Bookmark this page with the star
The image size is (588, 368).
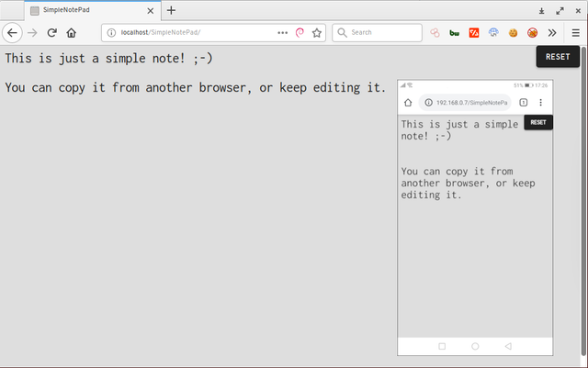coord(317,33)
